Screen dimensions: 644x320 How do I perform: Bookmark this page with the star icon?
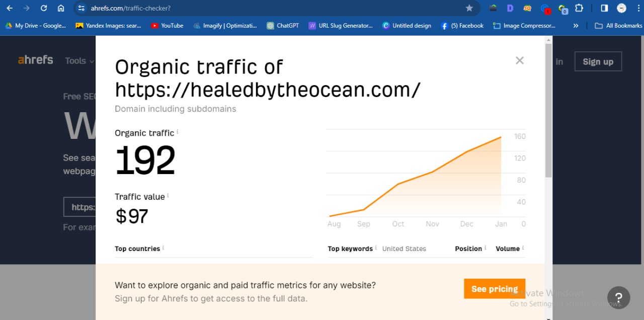click(x=469, y=8)
